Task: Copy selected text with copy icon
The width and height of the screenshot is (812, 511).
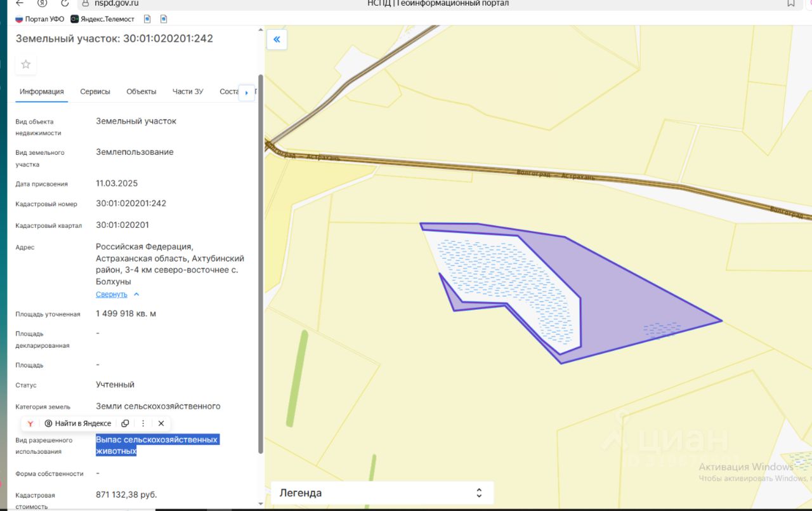Action: [125, 423]
